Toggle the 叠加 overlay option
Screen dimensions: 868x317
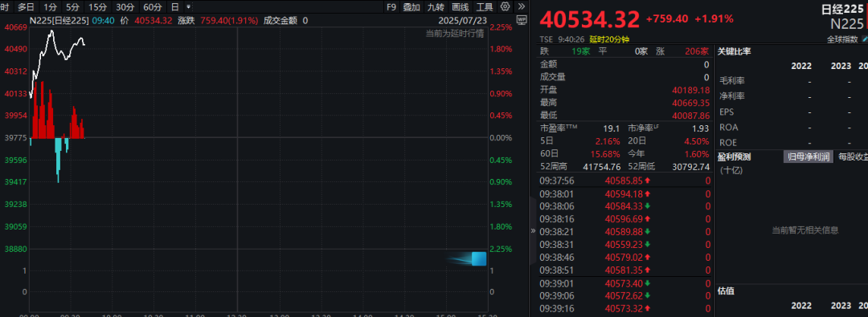411,7
